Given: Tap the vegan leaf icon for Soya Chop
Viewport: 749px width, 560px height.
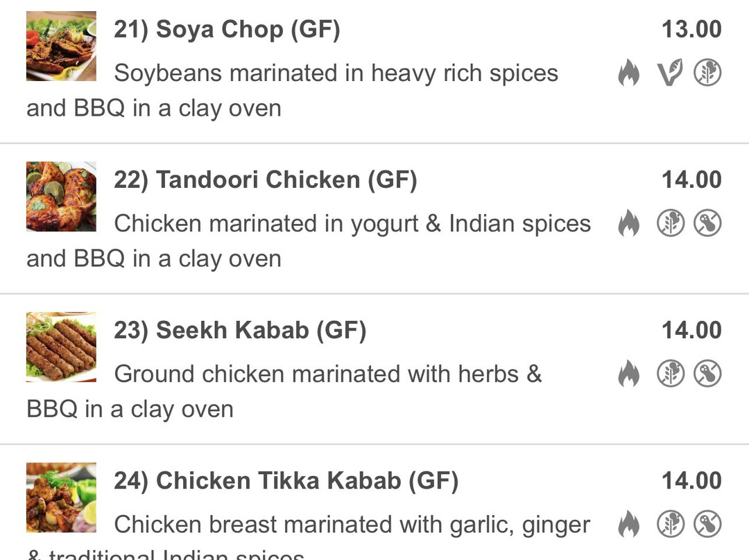Looking at the screenshot, I should point(670,73).
